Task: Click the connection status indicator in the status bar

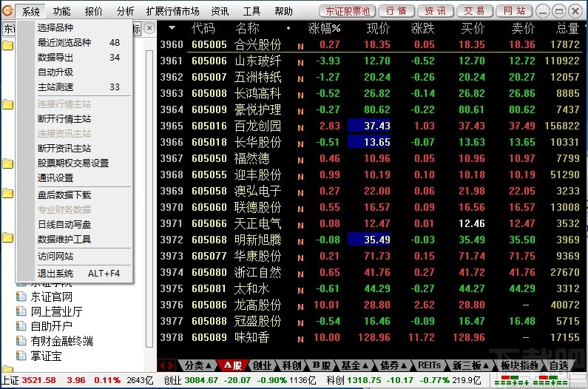Action: pos(531,380)
